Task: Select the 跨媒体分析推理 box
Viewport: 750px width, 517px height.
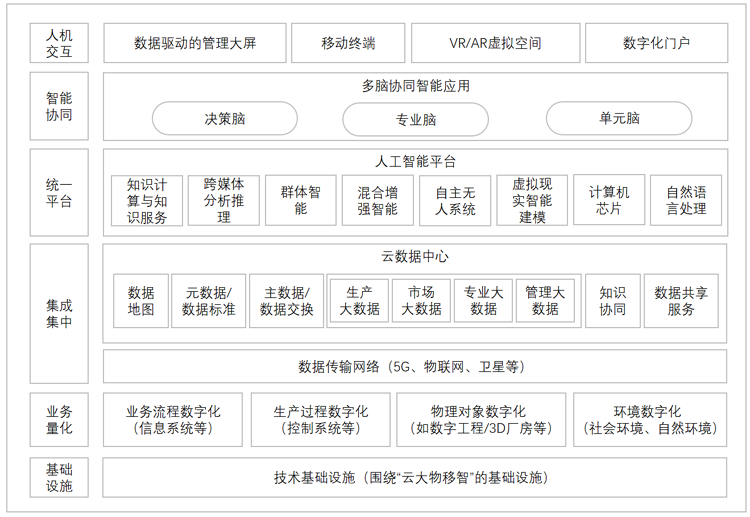Action: [224, 200]
